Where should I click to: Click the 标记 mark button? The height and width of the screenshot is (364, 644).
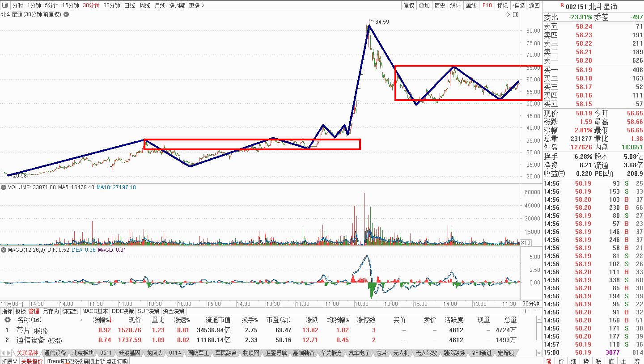[x=502, y=5]
